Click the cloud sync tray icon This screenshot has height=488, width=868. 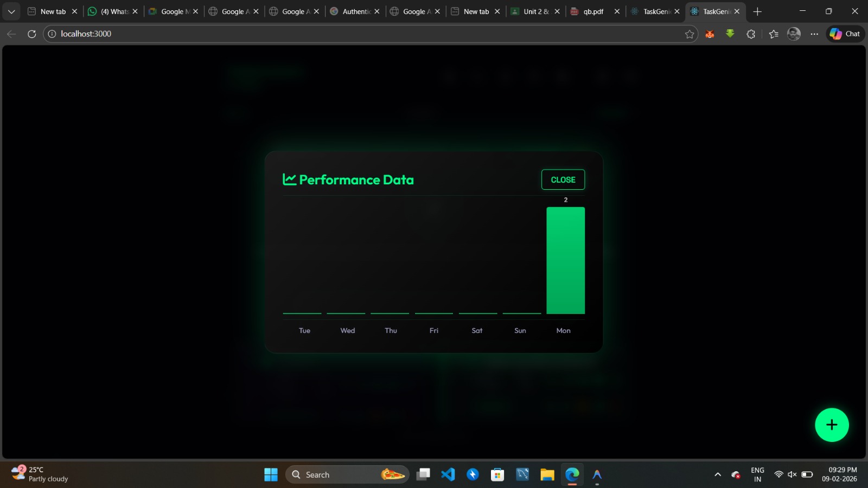736,474
